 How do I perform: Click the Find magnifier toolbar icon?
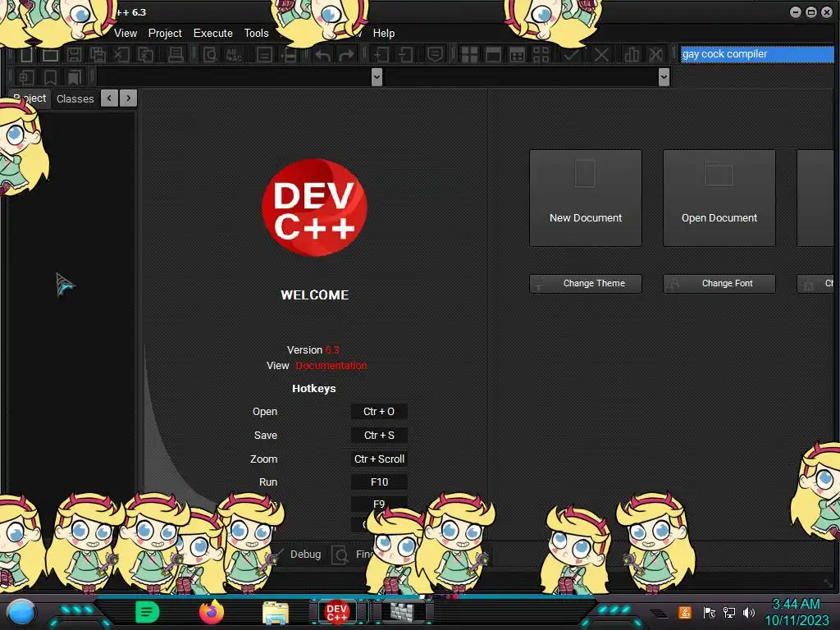click(x=210, y=55)
